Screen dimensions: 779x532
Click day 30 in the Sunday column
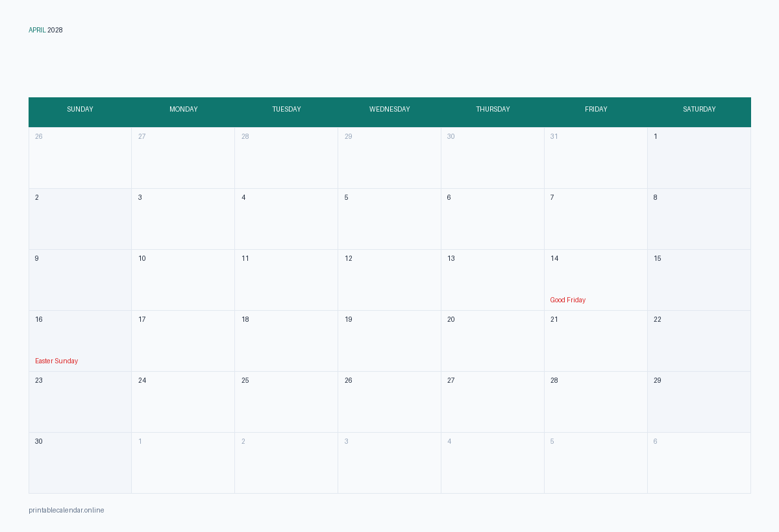click(80, 463)
